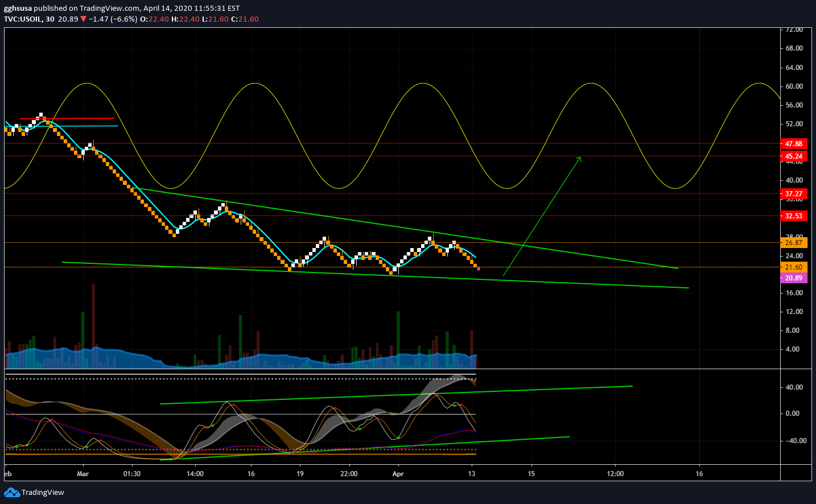Click the '14:00' time axis label
This screenshot has height=504, width=816.
point(195,474)
